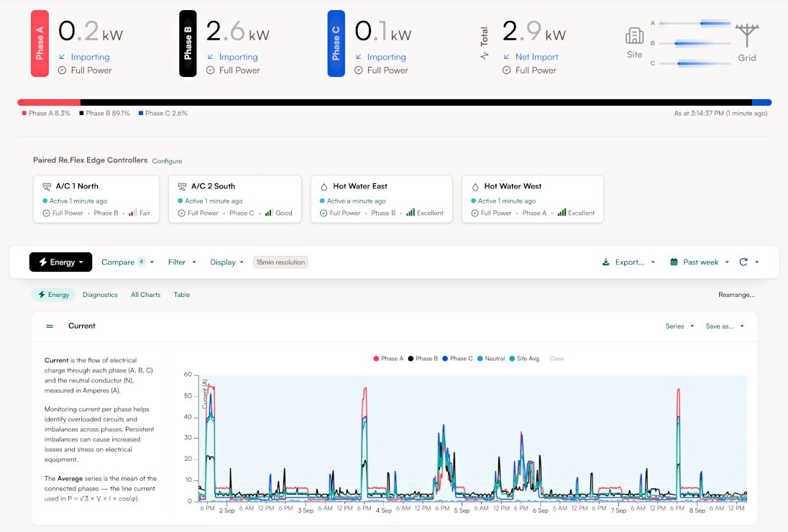
Task: Clear the chart legend selection
Action: click(556, 359)
